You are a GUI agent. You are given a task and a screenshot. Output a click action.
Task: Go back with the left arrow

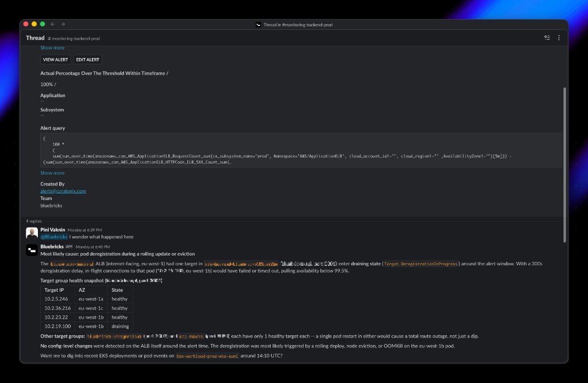[x=53, y=24]
